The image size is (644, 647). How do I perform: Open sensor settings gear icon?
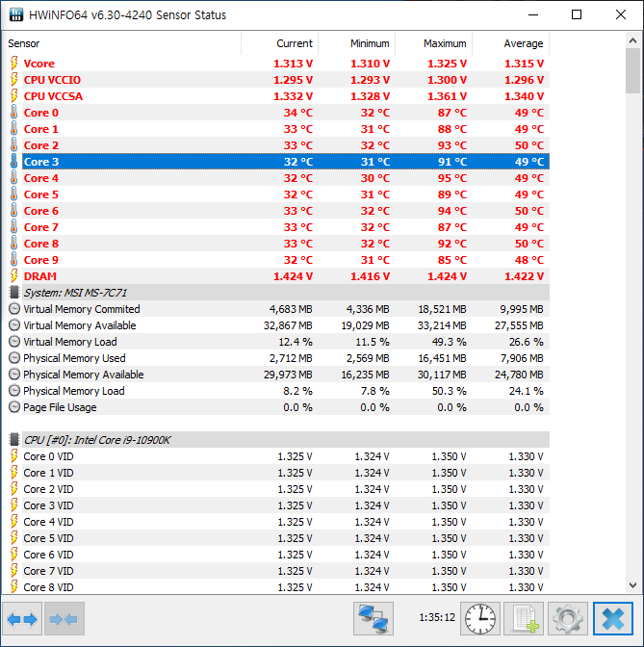(568, 618)
